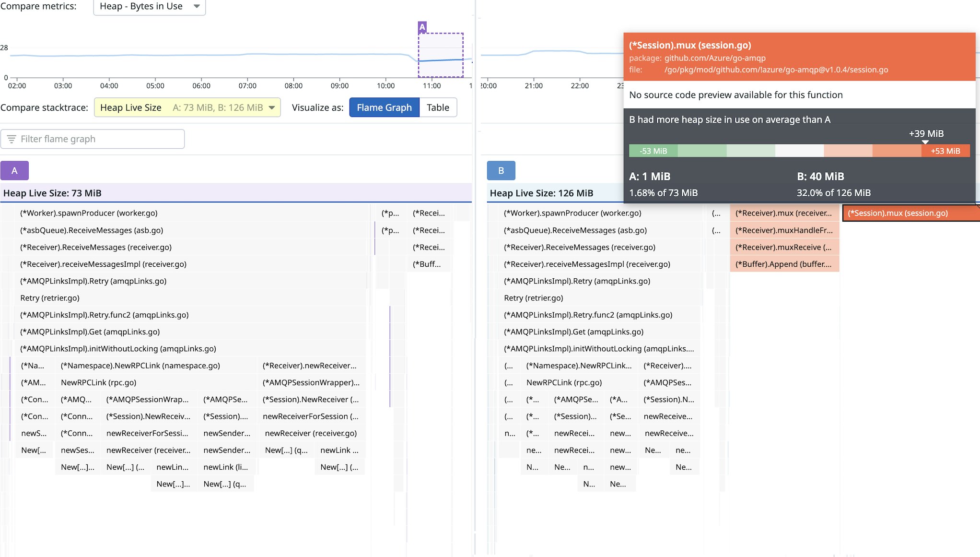The image size is (980, 557).
Task: Open the github.com/Azure/go-amqp package link
Action: [x=714, y=58]
